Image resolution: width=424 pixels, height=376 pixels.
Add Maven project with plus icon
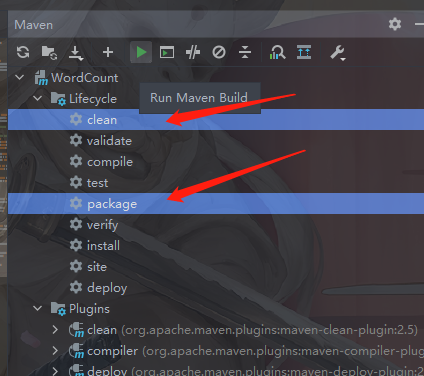[108, 52]
